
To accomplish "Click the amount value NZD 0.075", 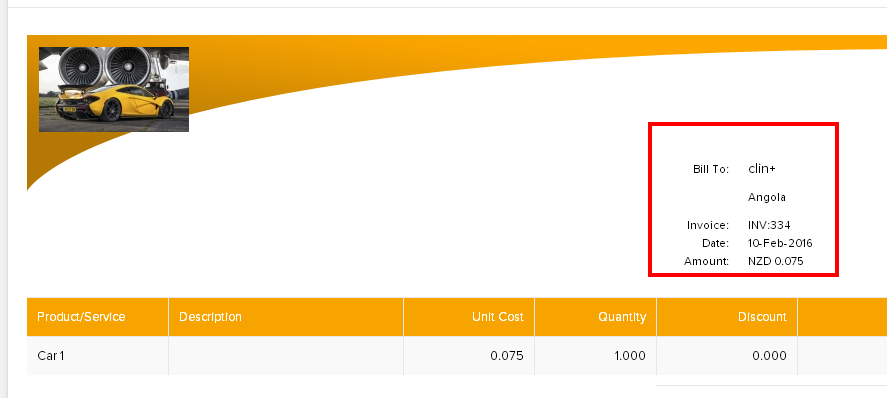I will (776, 261).
